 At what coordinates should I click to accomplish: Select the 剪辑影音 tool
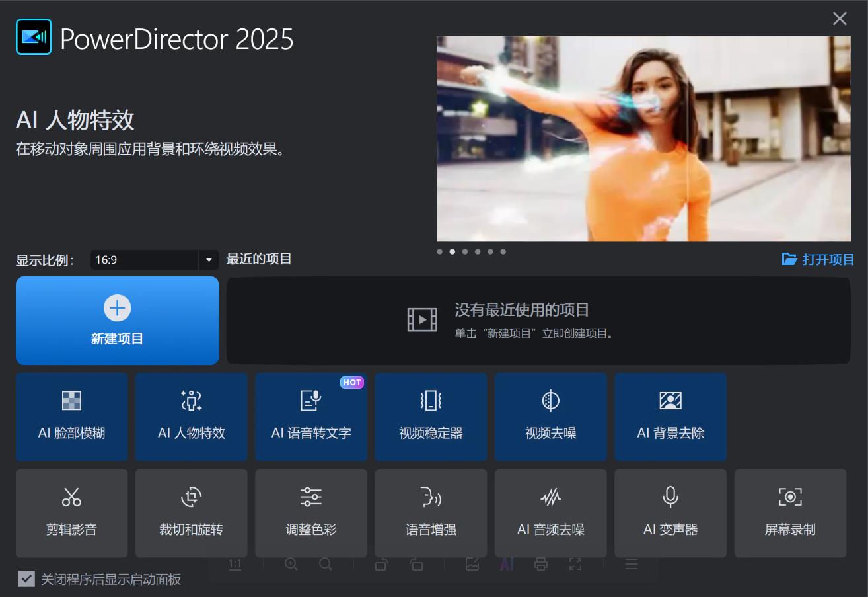coord(71,513)
